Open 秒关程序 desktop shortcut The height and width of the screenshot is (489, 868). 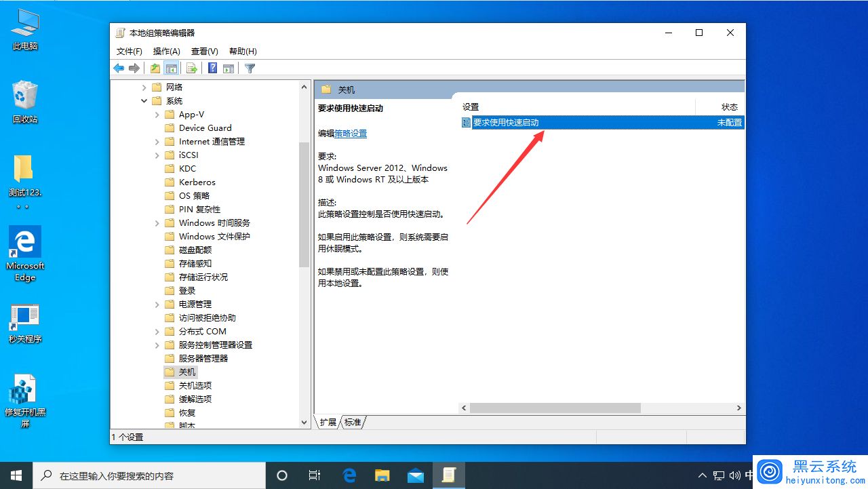click(25, 324)
